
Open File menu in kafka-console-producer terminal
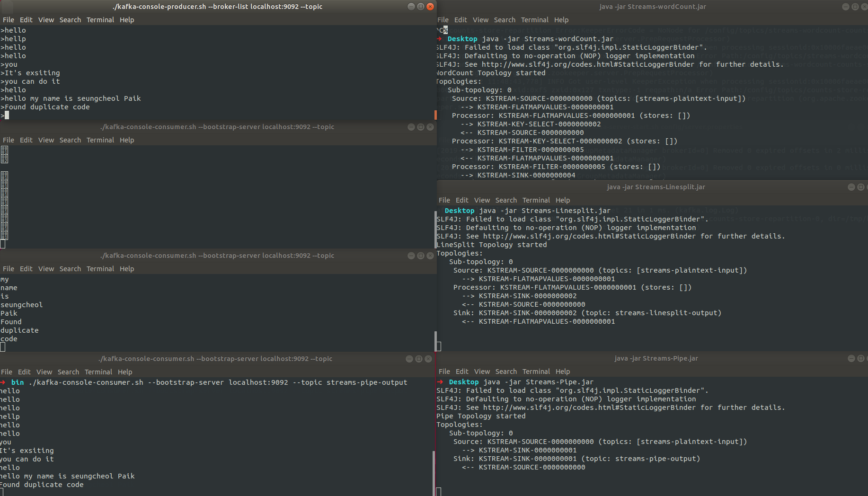[9, 20]
